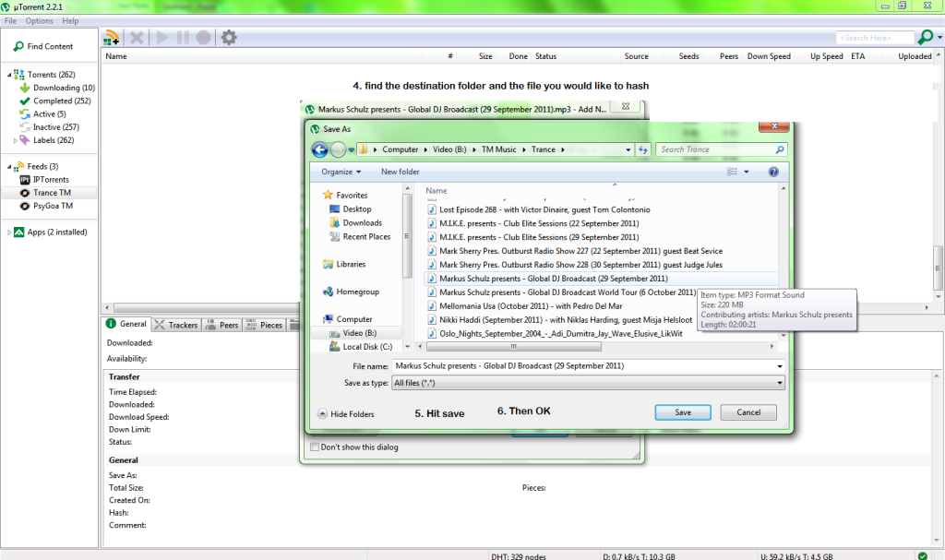Open the Options menu
The image size is (945, 560).
(x=39, y=21)
